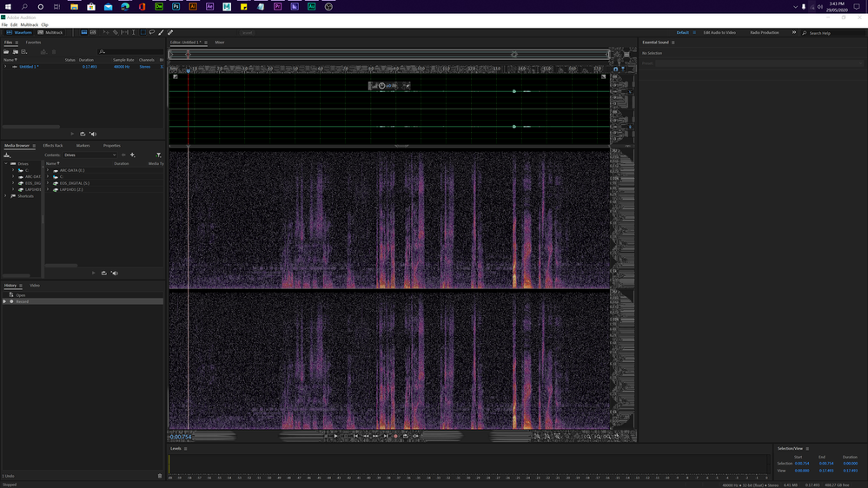
Task: Collapse the Drives tree node
Action: pyautogui.click(x=6, y=164)
